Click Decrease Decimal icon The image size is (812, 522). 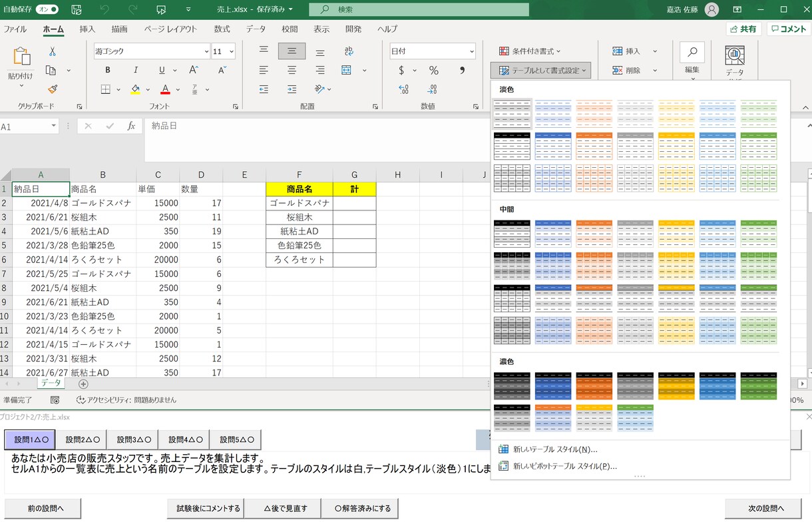pos(433,89)
